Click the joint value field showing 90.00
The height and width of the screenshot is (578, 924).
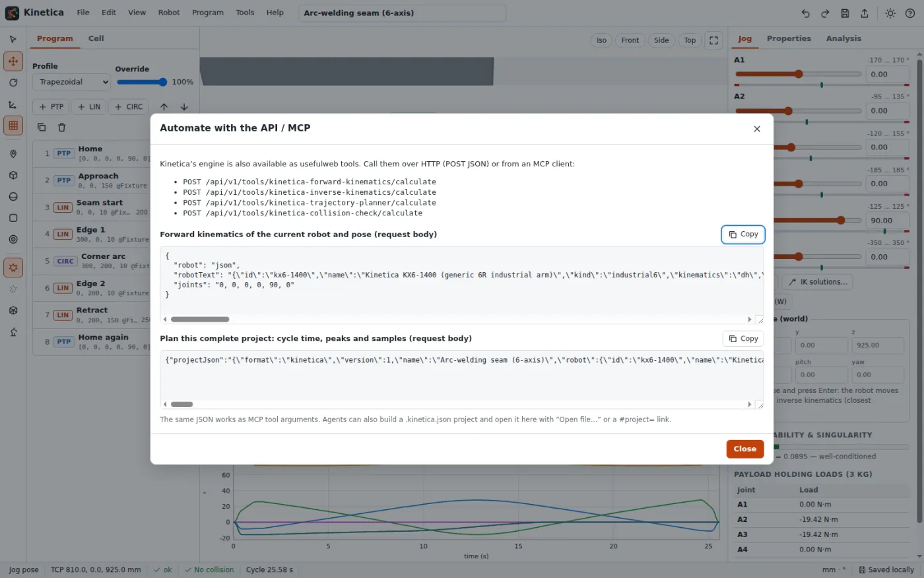pyautogui.click(x=886, y=221)
